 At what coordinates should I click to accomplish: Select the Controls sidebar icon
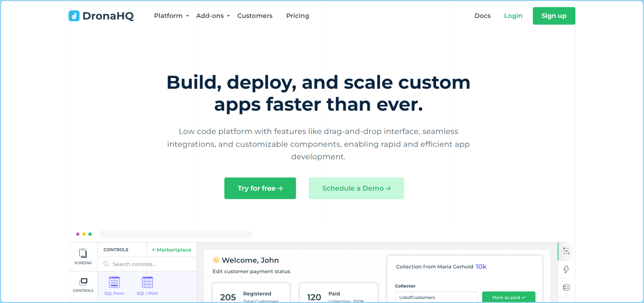click(x=83, y=281)
